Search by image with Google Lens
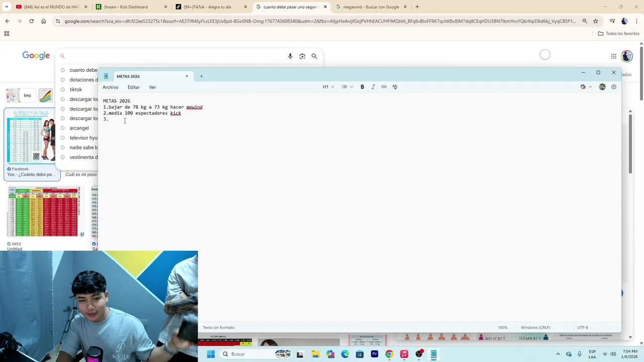The width and height of the screenshot is (644, 362). tap(302, 56)
